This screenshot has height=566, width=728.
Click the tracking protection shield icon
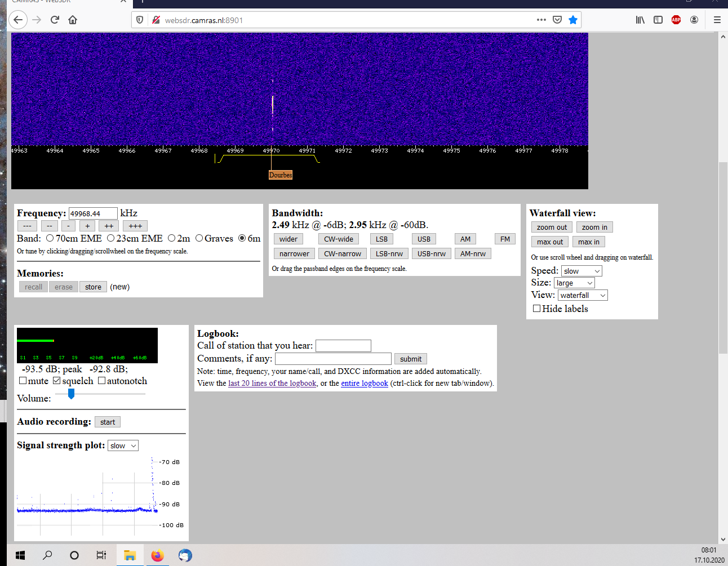click(x=140, y=20)
